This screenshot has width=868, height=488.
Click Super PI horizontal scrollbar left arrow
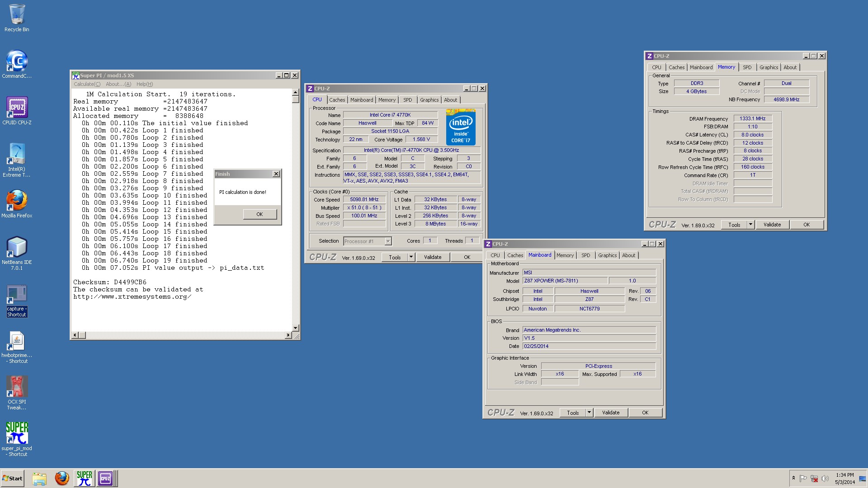75,335
